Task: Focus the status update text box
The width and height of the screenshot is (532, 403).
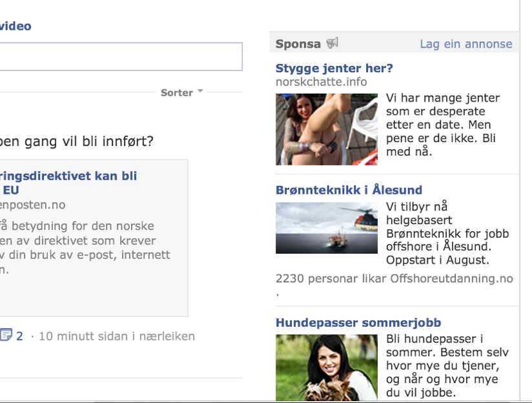Action: tap(121, 57)
